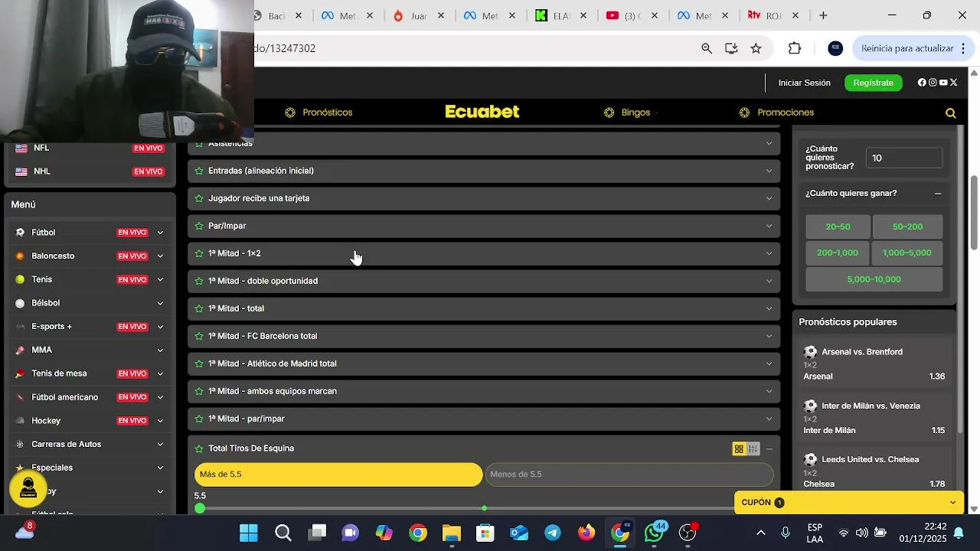Open the Bingos navigation item
The height and width of the screenshot is (551, 980).
click(635, 112)
